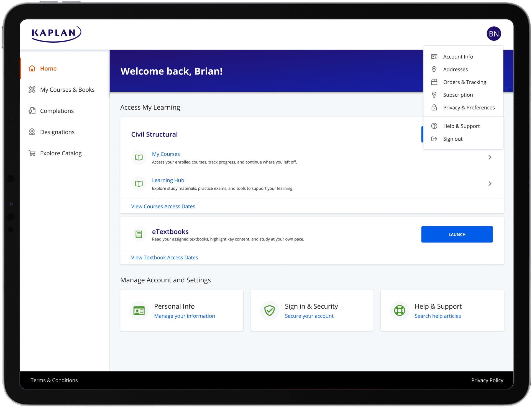532x408 pixels.
Task: Click the My Courses & Books pencil-ruler icon
Action: click(32, 89)
